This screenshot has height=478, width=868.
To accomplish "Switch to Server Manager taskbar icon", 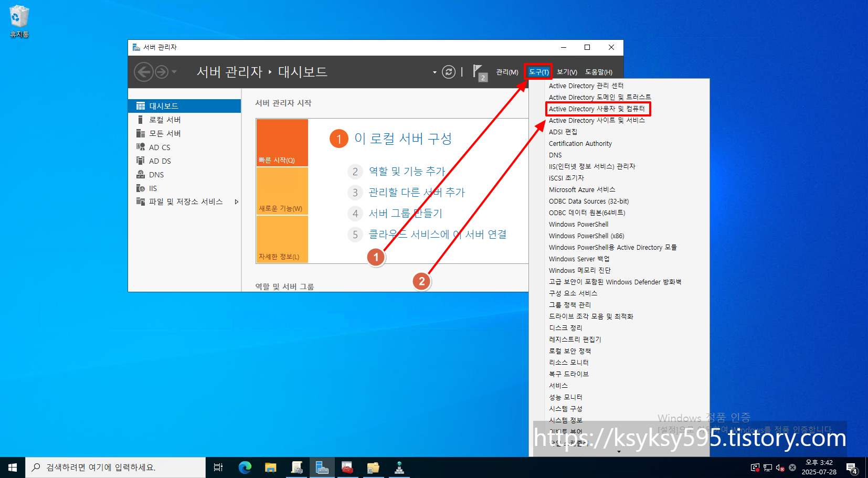I will [322, 467].
